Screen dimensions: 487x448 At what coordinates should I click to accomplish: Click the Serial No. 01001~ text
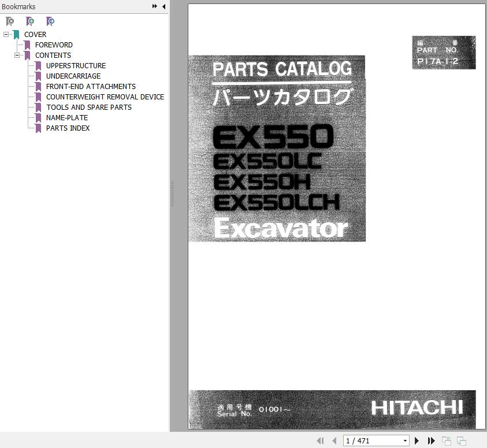pyautogui.click(x=254, y=410)
